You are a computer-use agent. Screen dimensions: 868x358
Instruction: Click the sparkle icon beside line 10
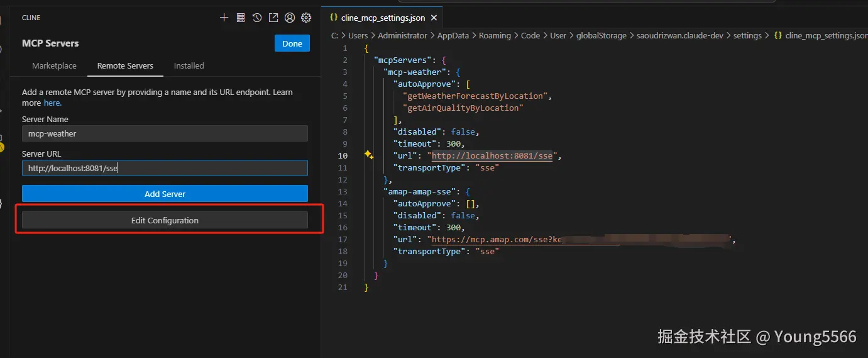(369, 155)
